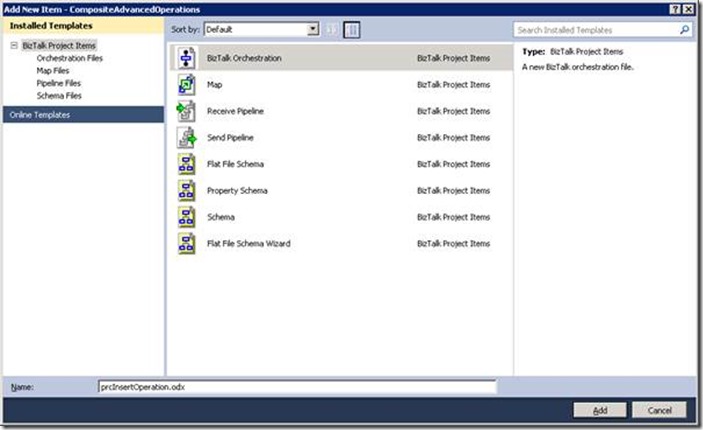Click the Property Schema icon

pyautogui.click(x=187, y=190)
